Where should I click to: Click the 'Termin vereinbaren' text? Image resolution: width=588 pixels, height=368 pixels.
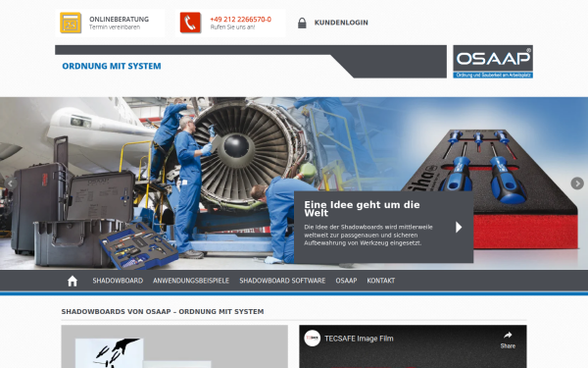[115, 27]
